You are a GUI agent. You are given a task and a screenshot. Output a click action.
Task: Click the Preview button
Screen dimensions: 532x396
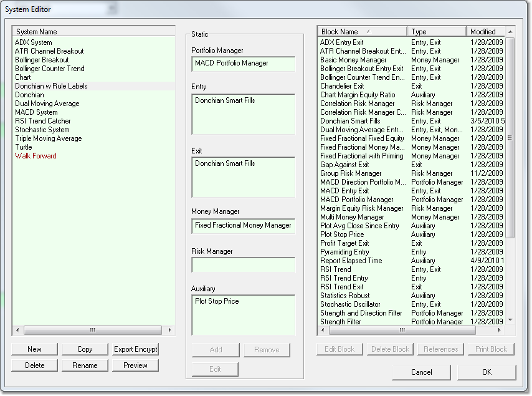click(135, 365)
